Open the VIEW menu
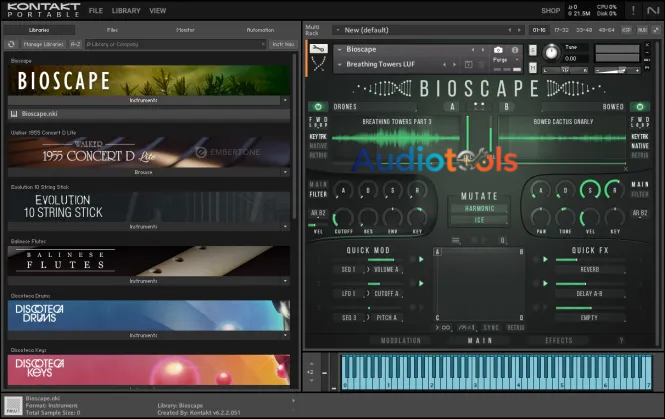The width and height of the screenshot is (665, 419). click(x=157, y=11)
